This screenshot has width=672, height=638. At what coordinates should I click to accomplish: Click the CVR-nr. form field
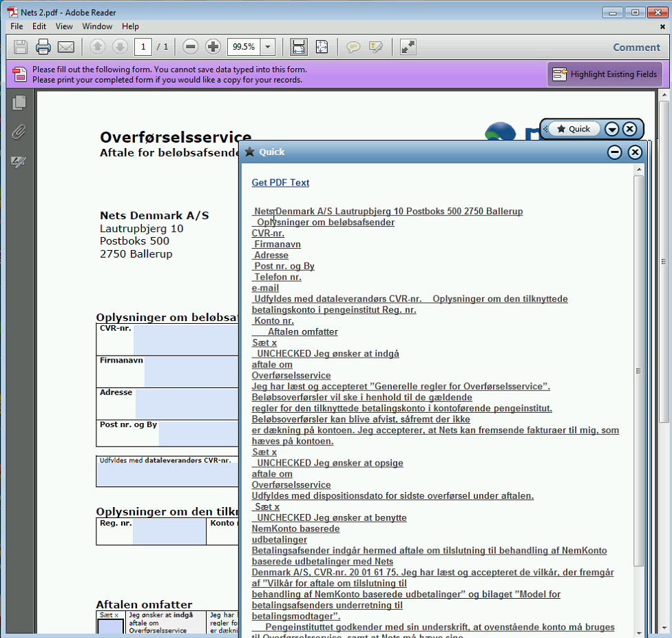click(185, 338)
